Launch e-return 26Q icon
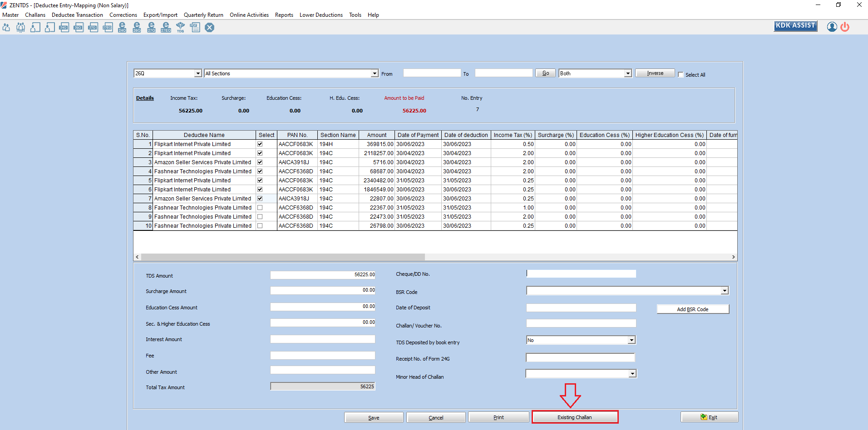Image resolution: width=868 pixels, height=430 pixels. point(137,27)
